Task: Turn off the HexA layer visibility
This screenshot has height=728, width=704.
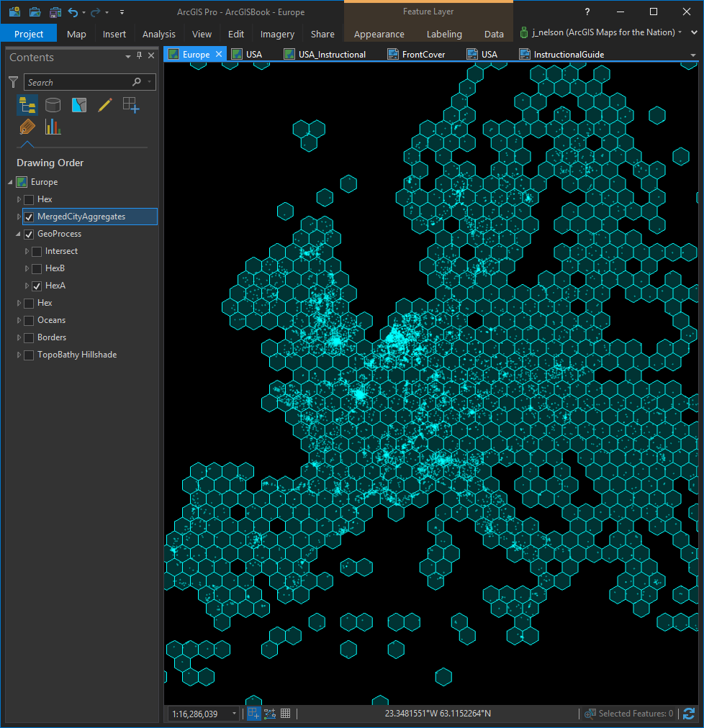Action: pyautogui.click(x=37, y=286)
